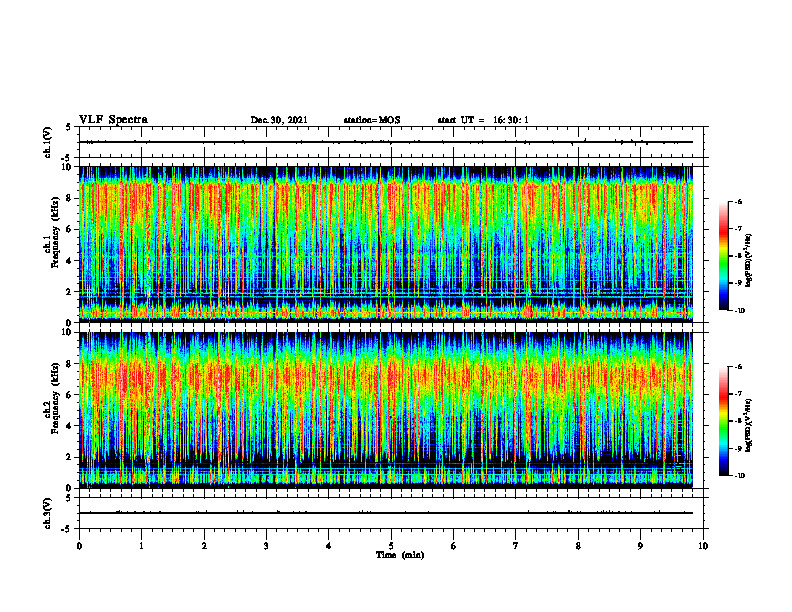Click the "ch.3(V)" axis label

(48, 513)
